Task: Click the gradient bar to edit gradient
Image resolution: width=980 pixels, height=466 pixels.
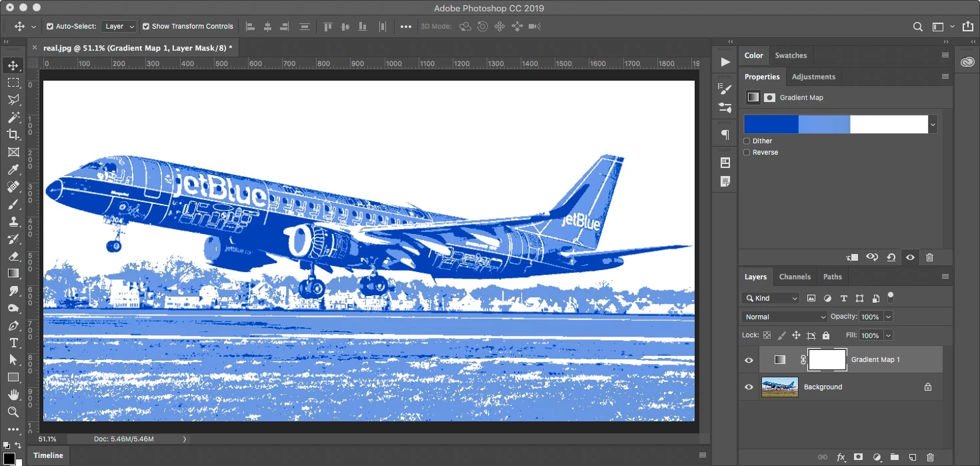Action: pos(836,124)
